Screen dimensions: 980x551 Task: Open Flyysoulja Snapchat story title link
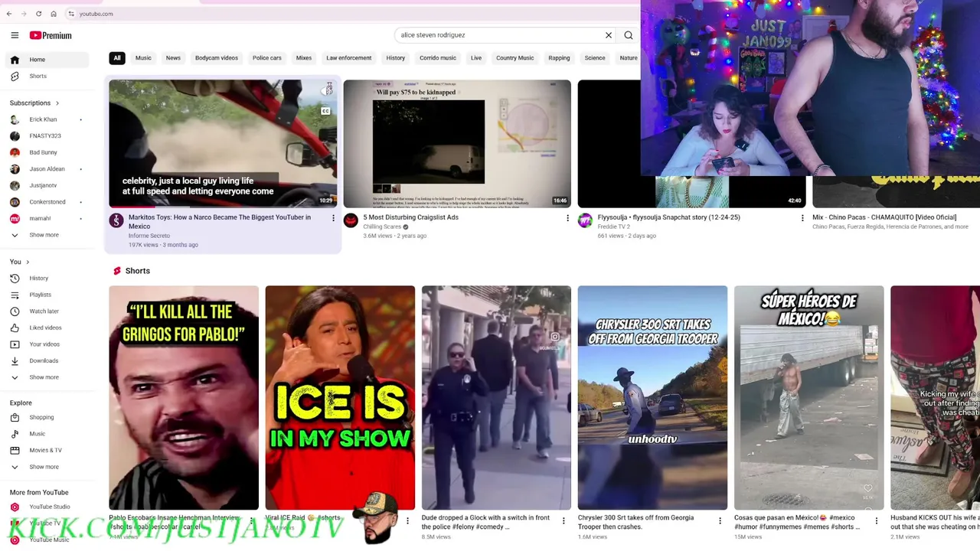(668, 217)
